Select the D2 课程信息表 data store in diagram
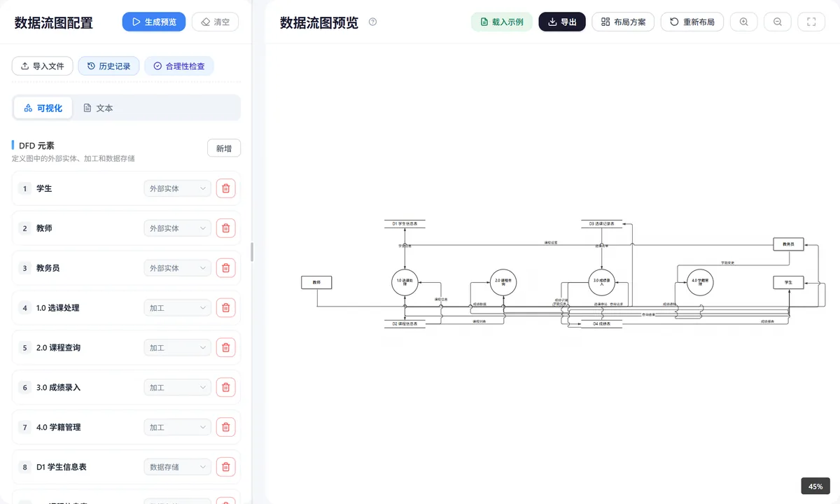The height and width of the screenshot is (504, 840). coord(405,324)
